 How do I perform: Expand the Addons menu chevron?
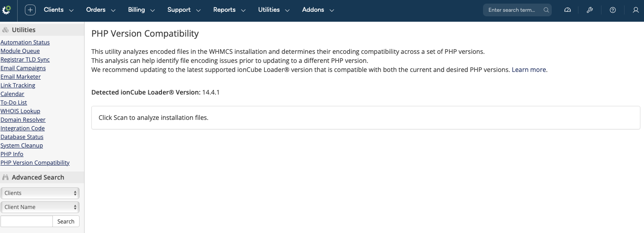tap(332, 10)
